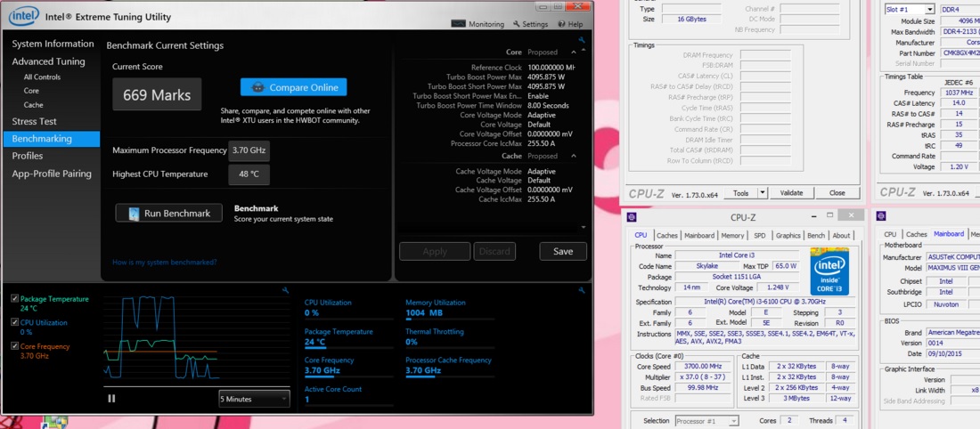Click the Specification i3-6100 field in CPU-Z
Image resolution: width=980 pixels, height=429 pixels.
pos(765,302)
